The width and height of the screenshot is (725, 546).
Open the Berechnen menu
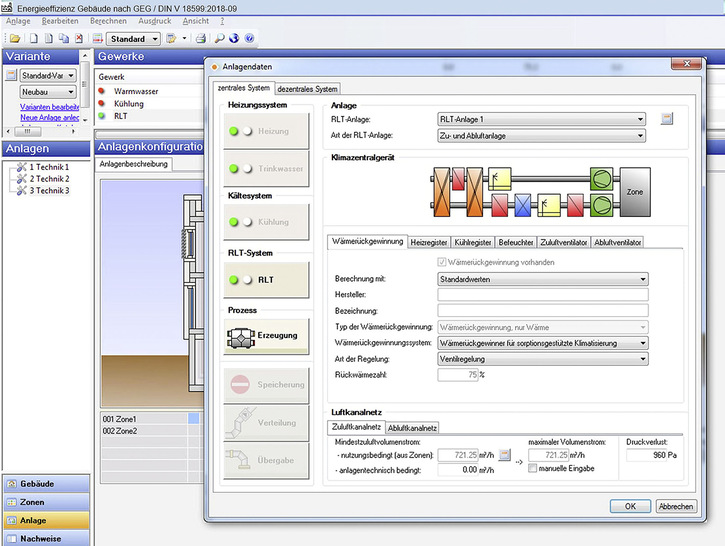(108, 20)
